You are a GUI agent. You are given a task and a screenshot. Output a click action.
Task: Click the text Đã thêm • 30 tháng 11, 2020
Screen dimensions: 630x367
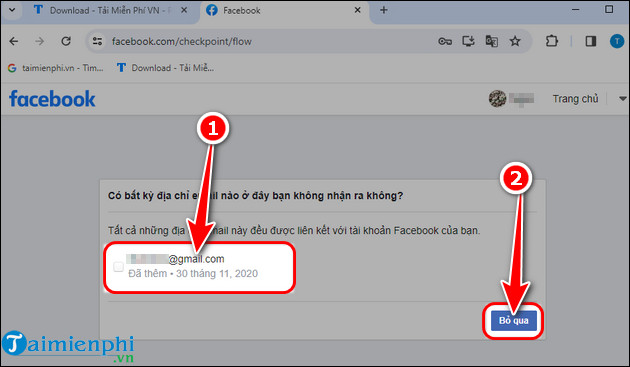tap(193, 273)
